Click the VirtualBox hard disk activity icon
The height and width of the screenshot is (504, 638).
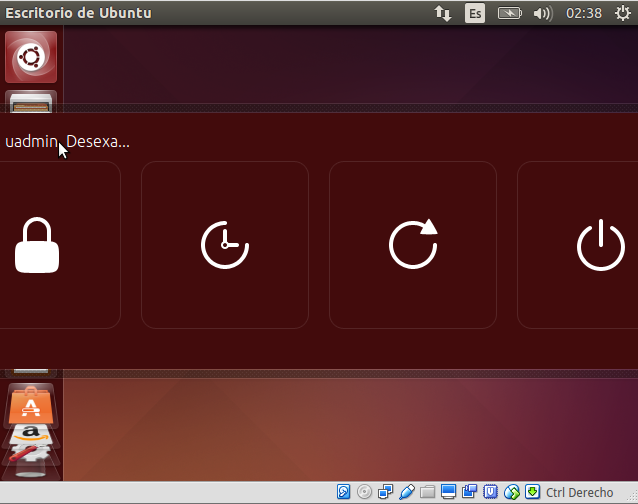(x=343, y=492)
